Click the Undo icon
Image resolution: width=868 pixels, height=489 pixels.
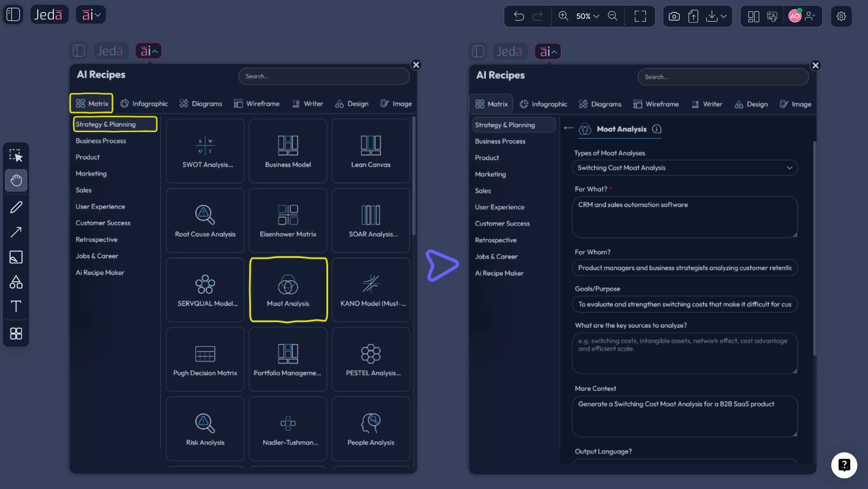coord(519,16)
